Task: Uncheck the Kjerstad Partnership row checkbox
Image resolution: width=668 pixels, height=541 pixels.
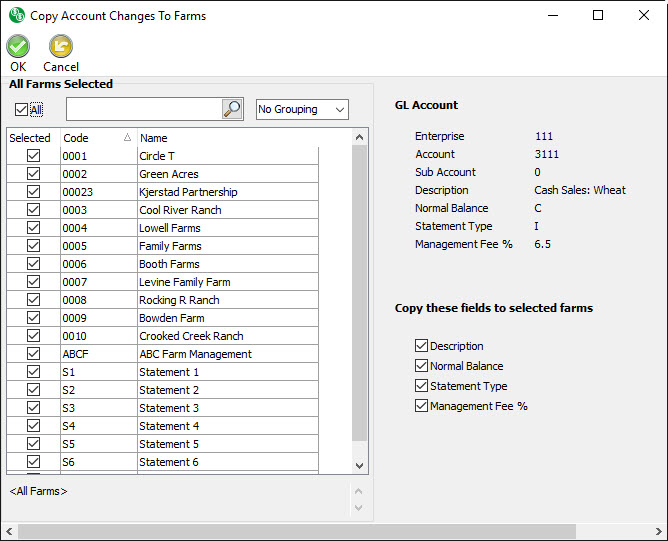Action: click(x=33, y=192)
